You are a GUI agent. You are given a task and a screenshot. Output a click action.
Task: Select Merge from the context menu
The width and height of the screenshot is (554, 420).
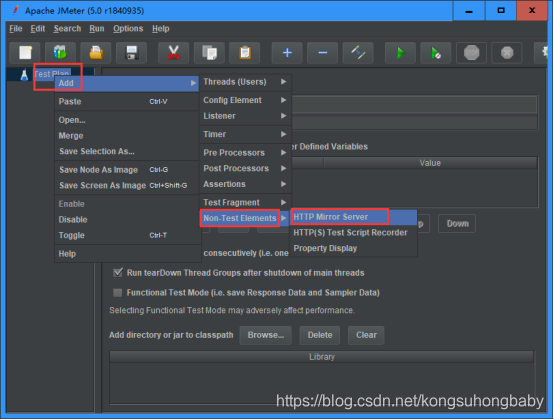pyautogui.click(x=127, y=136)
